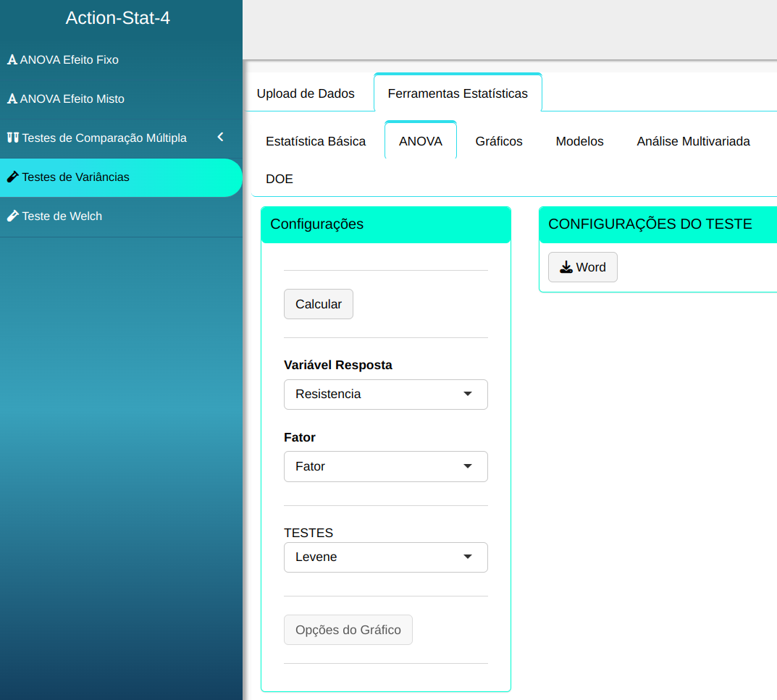This screenshot has height=700, width=777.
Task: Switch to the Gráficos tab
Action: coord(499,141)
